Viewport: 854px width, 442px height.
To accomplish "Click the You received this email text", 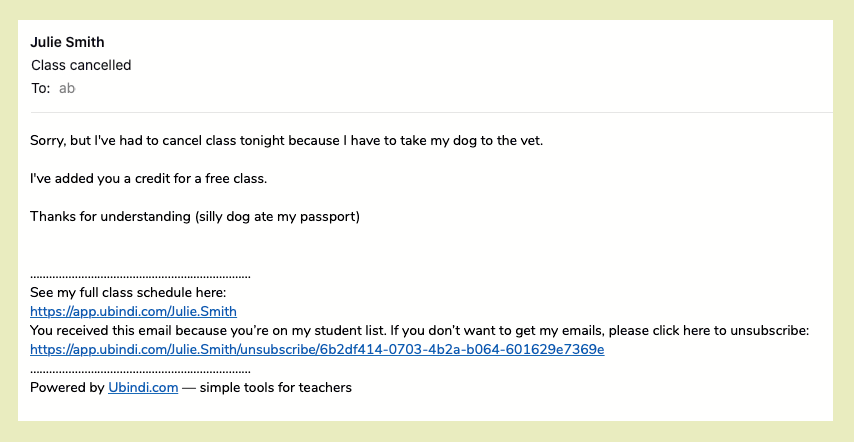I will (x=419, y=330).
